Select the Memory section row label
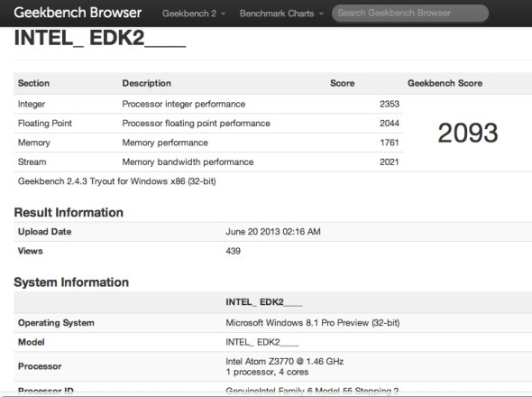532x397 pixels. click(34, 143)
